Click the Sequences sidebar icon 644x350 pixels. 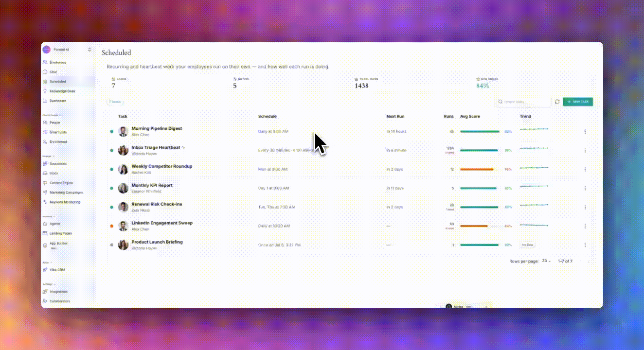tap(45, 164)
